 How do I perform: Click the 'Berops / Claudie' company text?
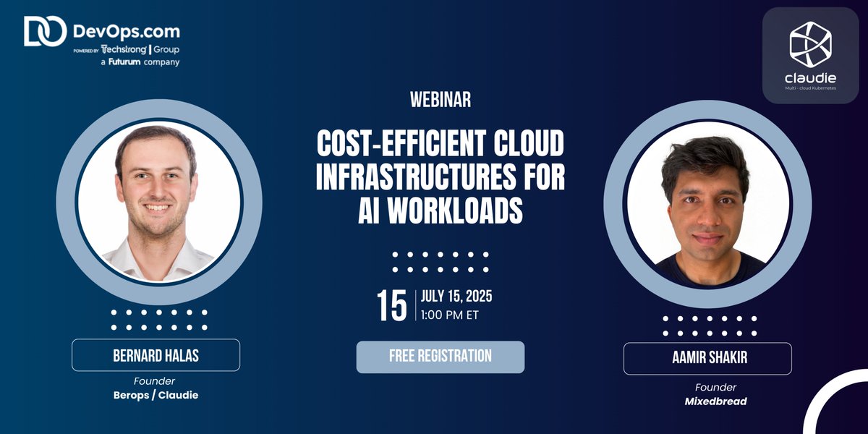click(155, 395)
